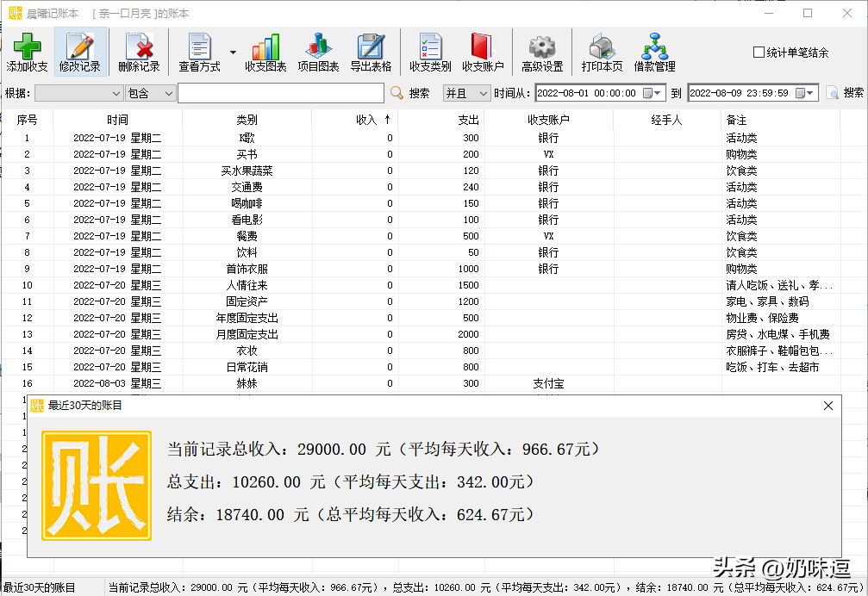Click the search keyword input field

click(x=281, y=93)
